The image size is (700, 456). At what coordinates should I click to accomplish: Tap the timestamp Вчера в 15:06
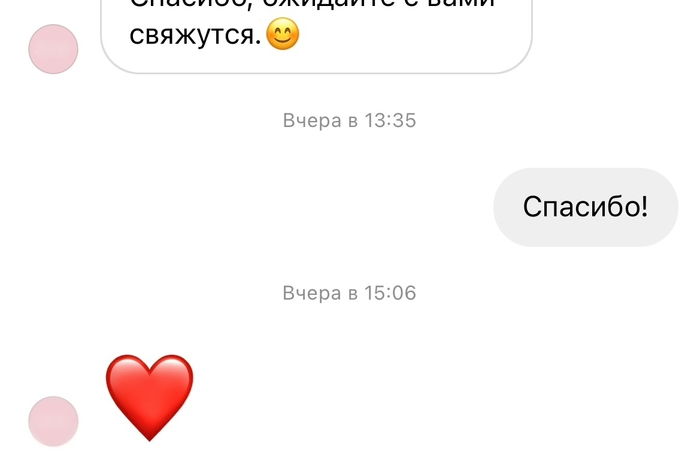tap(349, 293)
